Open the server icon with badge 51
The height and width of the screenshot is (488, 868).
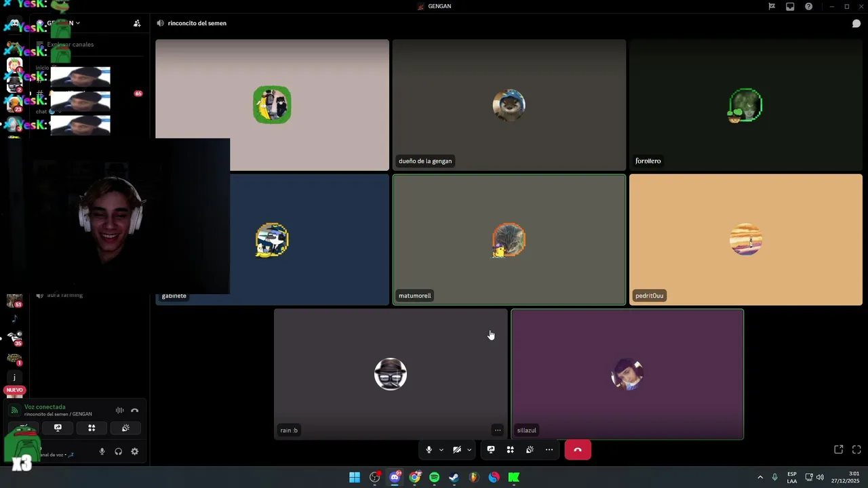(x=14, y=300)
